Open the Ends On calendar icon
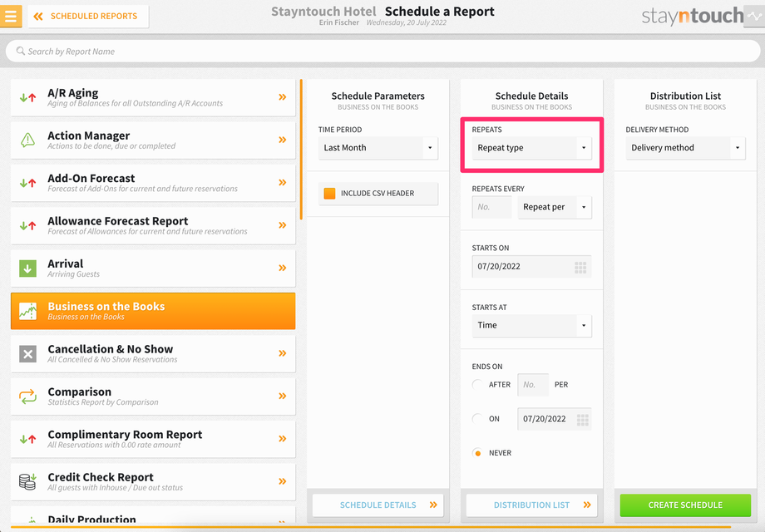The height and width of the screenshot is (532, 765). [x=583, y=419]
